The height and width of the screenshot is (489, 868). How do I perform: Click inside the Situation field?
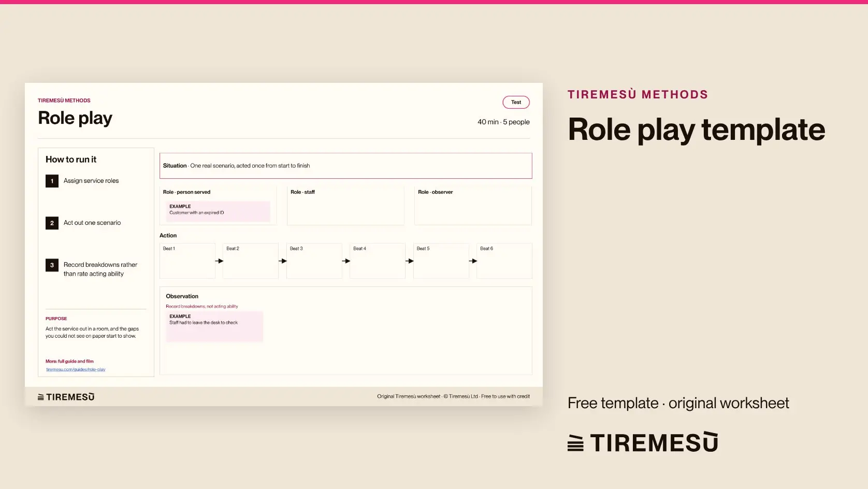tap(345, 166)
